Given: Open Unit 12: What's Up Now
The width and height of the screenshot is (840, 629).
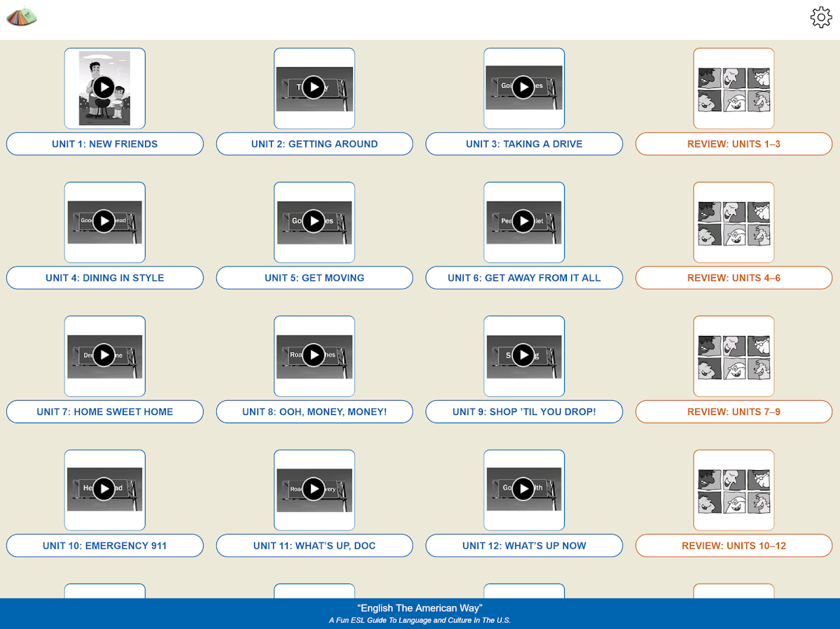Looking at the screenshot, I should tap(524, 546).
